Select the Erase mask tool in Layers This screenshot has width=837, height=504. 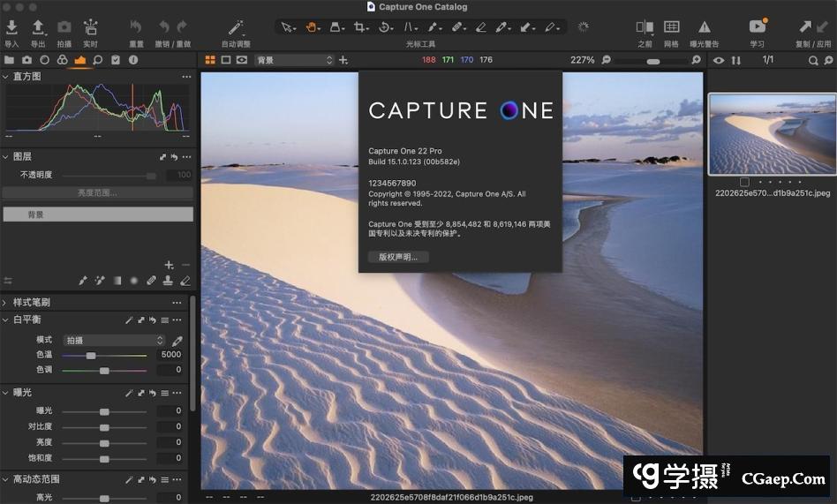click(185, 281)
